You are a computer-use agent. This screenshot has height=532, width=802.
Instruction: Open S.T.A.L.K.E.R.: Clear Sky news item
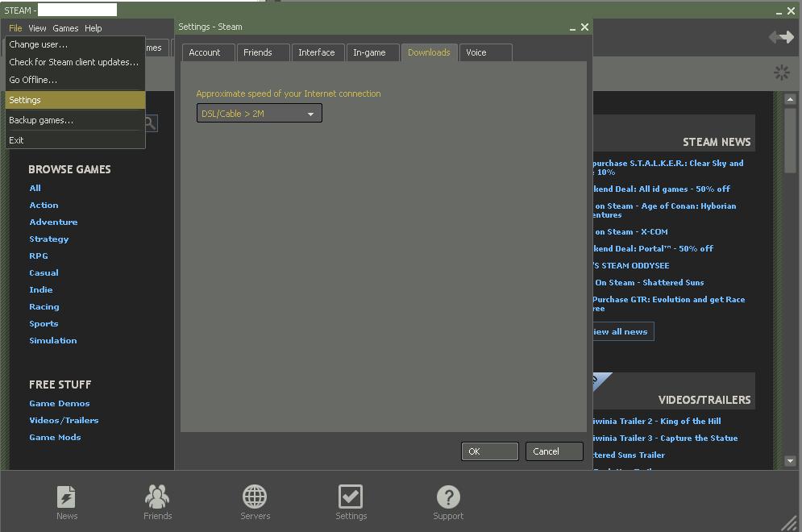point(668,168)
